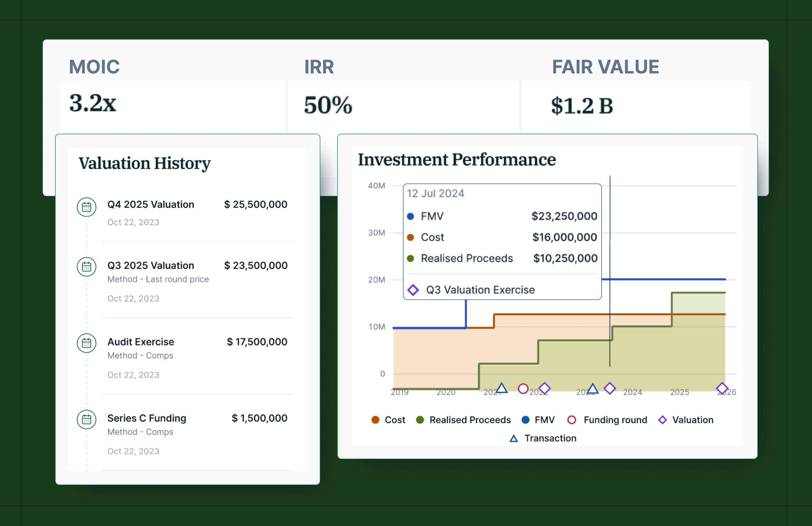Open the Q4 2025 Valuation entry

pos(150,204)
